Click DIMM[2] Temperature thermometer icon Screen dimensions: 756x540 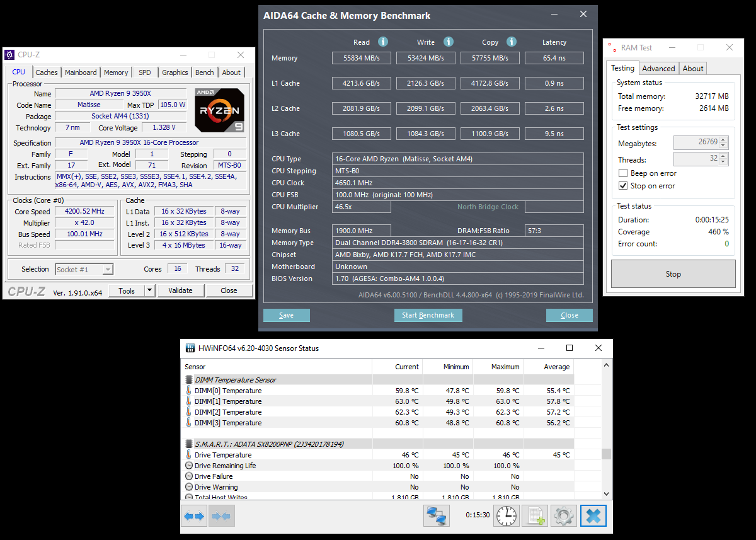[x=188, y=412]
